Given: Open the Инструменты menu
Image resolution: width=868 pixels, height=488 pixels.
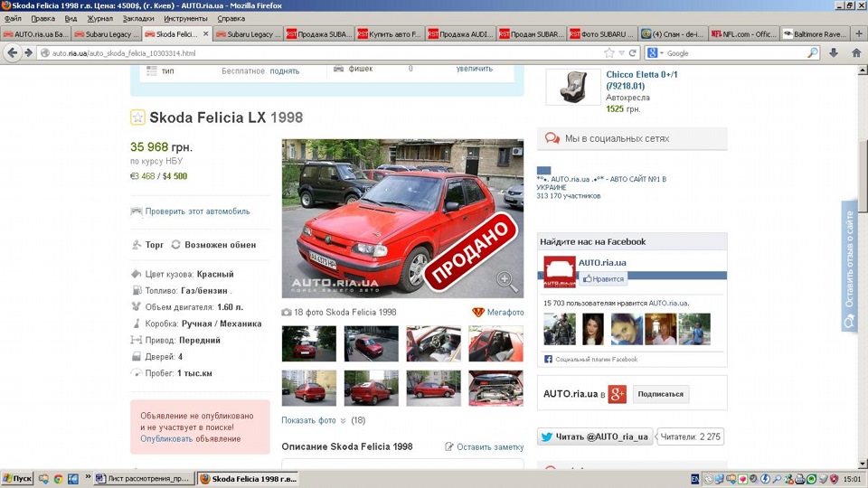Looking at the screenshot, I should pyautogui.click(x=185, y=19).
